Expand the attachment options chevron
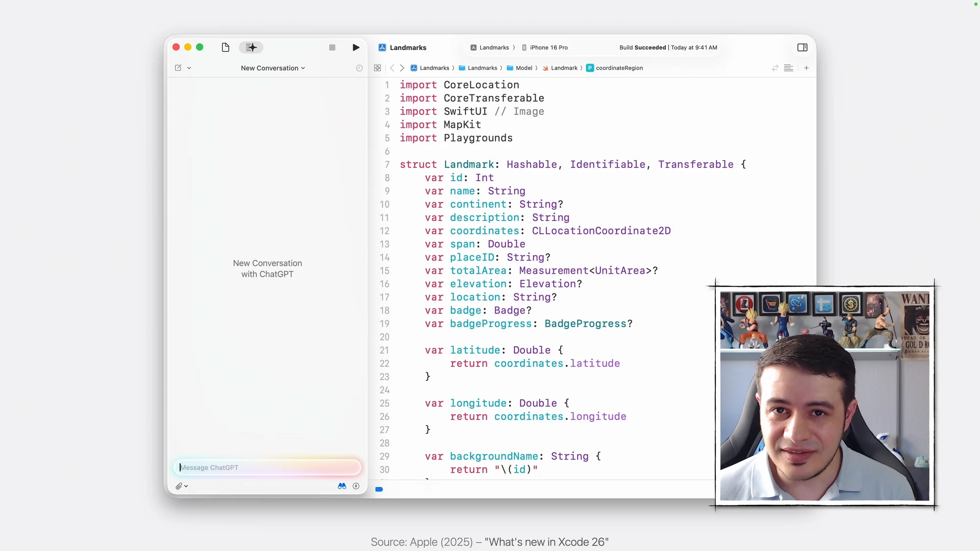980x551 pixels. (186, 486)
